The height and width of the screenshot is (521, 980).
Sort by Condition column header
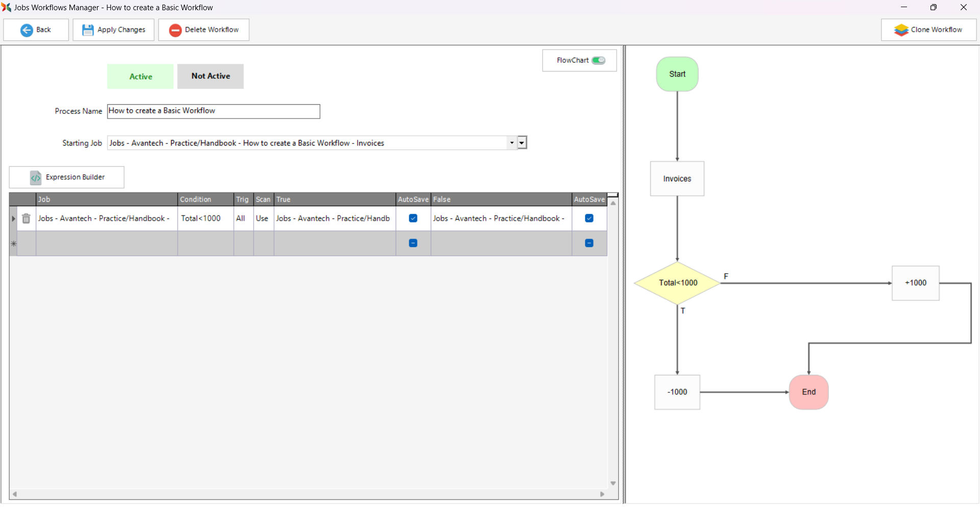pos(205,199)
